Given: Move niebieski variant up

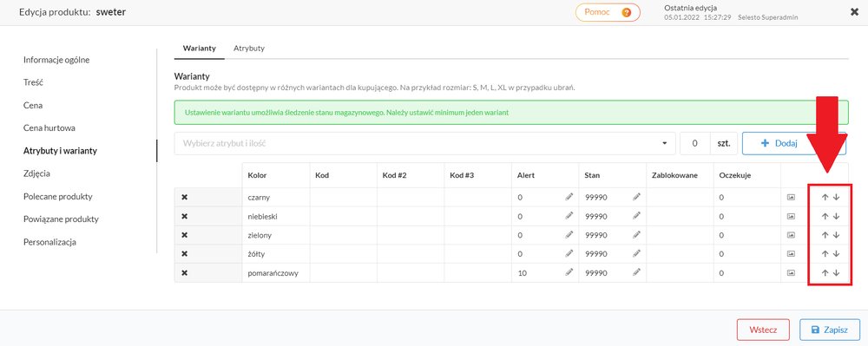Looking at the screenshot, I should coord(825,216).
